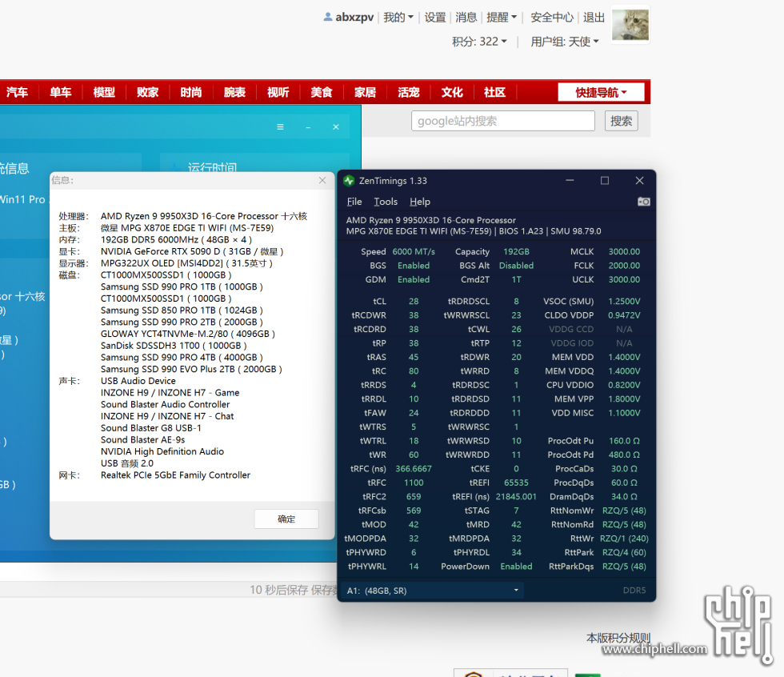Viewport: 784px width, 677px height.
Task: Select the 美食 forum tab
Action: pos(322,92)
